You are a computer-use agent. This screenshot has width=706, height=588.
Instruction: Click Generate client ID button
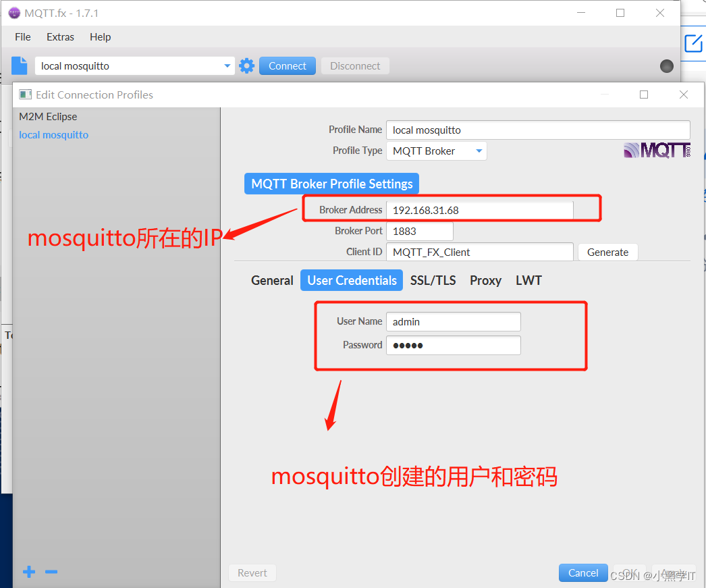point(607,252)
